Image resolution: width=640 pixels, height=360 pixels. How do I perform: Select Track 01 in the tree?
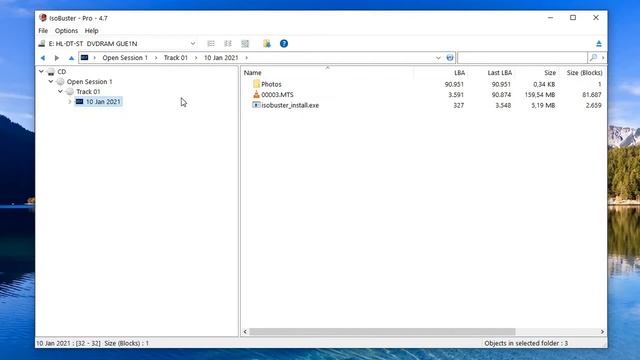click(x=88, y=91)
